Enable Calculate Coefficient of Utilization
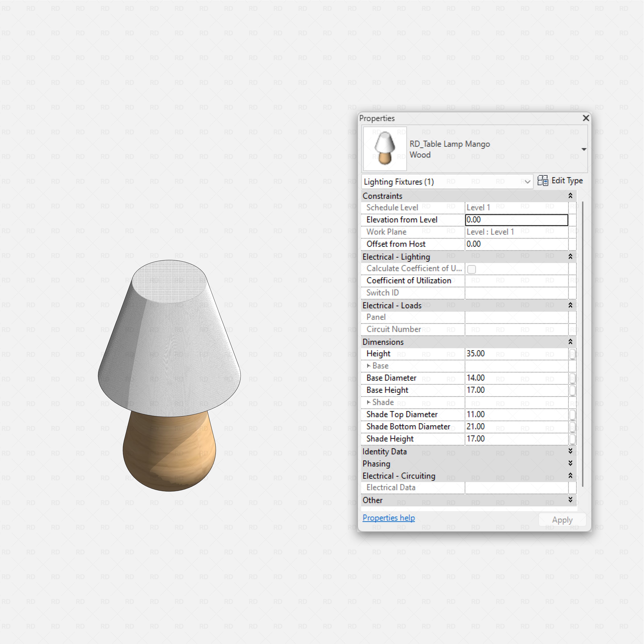 [472, 269]
